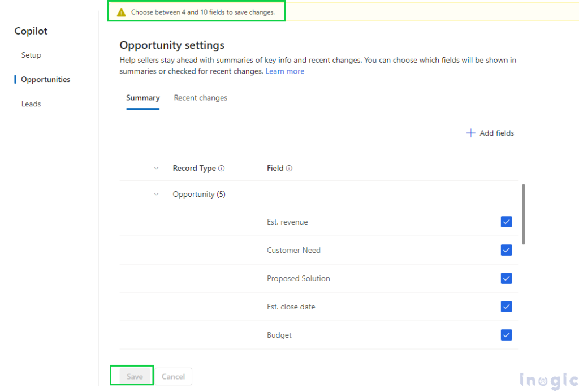This screenshot has width=579, height=392.
Task: Switch to the Recent changes tab
Action: pos(200,98)
